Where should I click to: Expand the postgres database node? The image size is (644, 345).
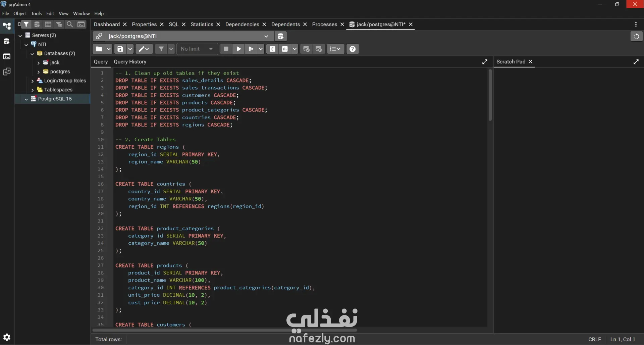click(x=38, y=71)
